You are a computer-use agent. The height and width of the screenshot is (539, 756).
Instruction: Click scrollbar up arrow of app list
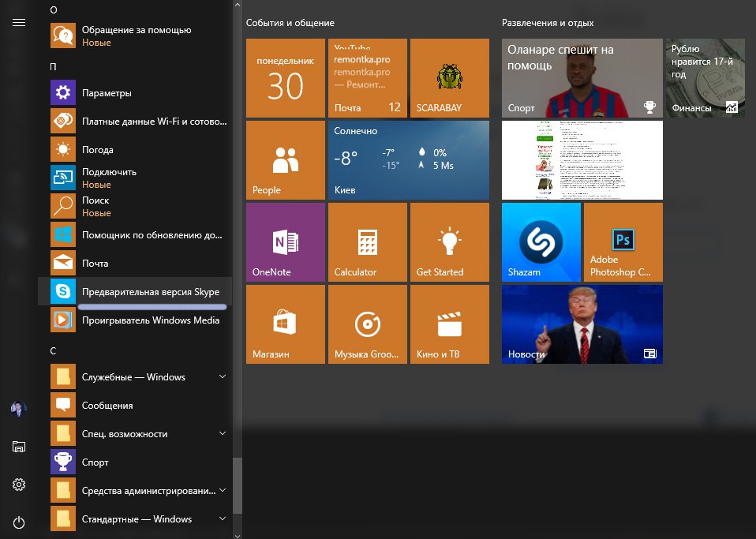click(238, 5)
